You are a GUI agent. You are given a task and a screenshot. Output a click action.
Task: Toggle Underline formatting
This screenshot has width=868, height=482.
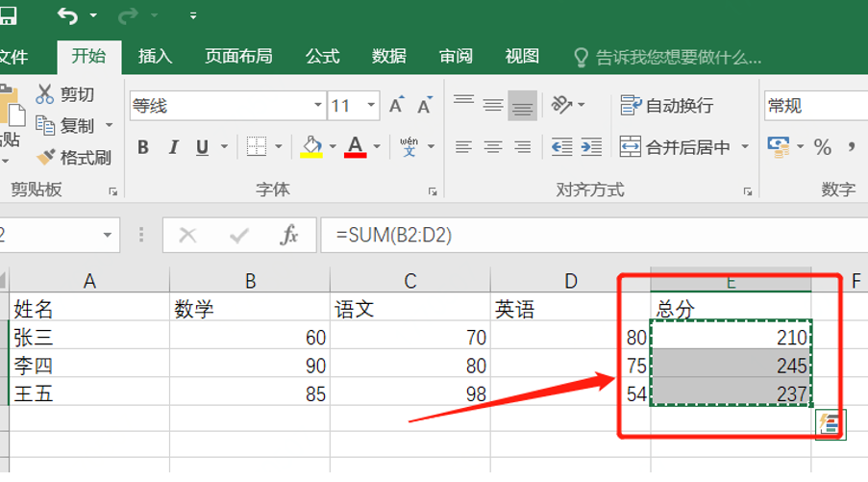[202, 147]
